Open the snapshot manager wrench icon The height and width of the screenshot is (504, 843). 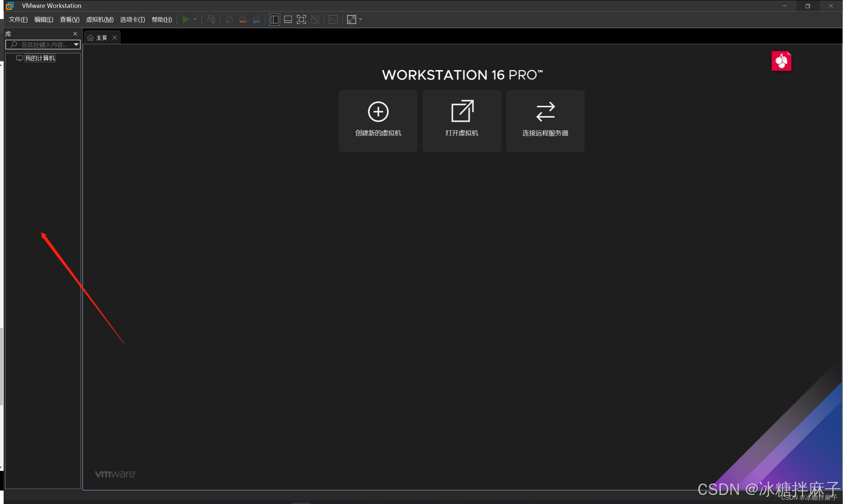click(257, 20)
